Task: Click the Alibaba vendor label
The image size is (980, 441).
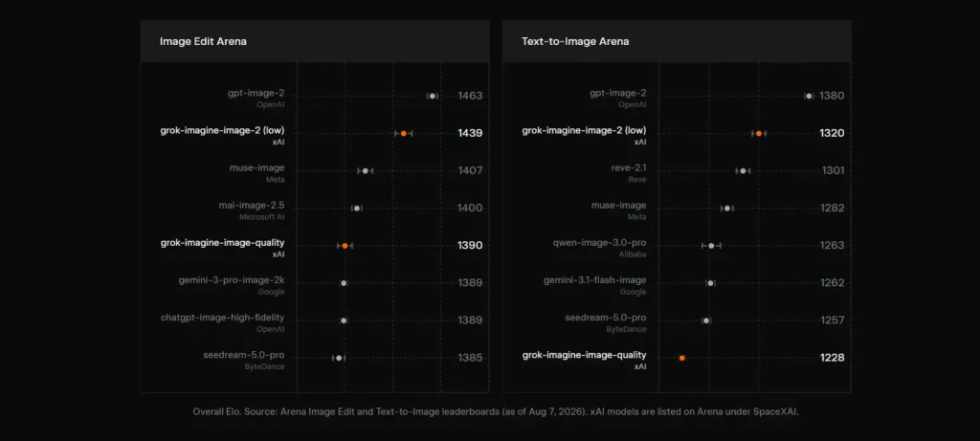Action: (x=634, y=254)
